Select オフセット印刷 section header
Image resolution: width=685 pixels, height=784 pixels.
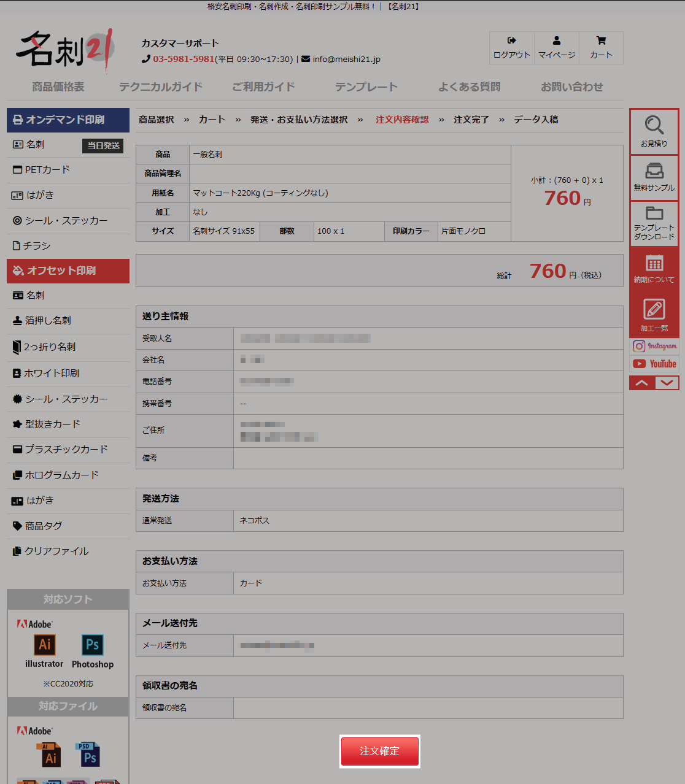(68, 271)
